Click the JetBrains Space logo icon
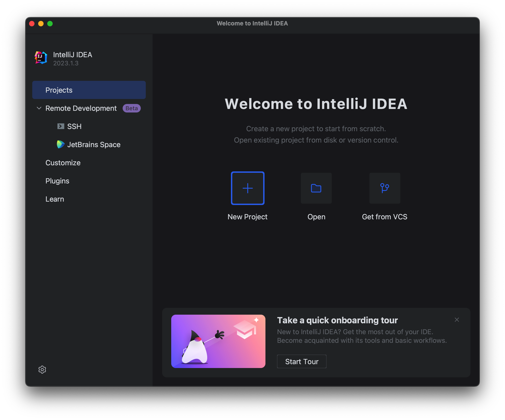The image size is (505, 420). (61, 144)
